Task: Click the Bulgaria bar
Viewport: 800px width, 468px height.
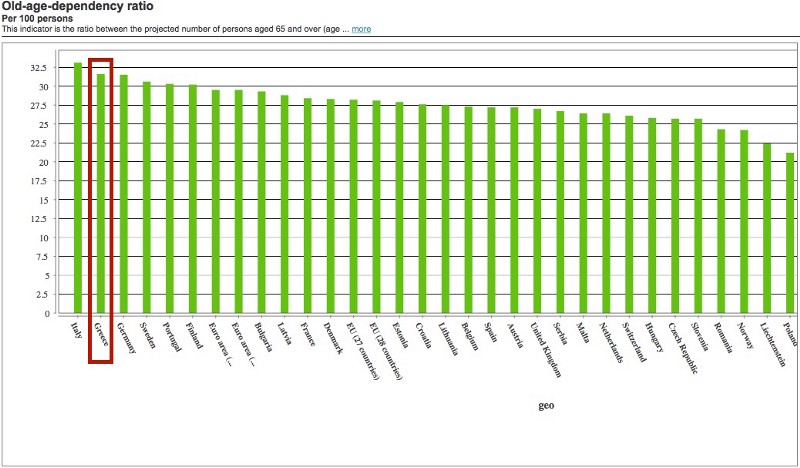Action: [x=261, y=202]
